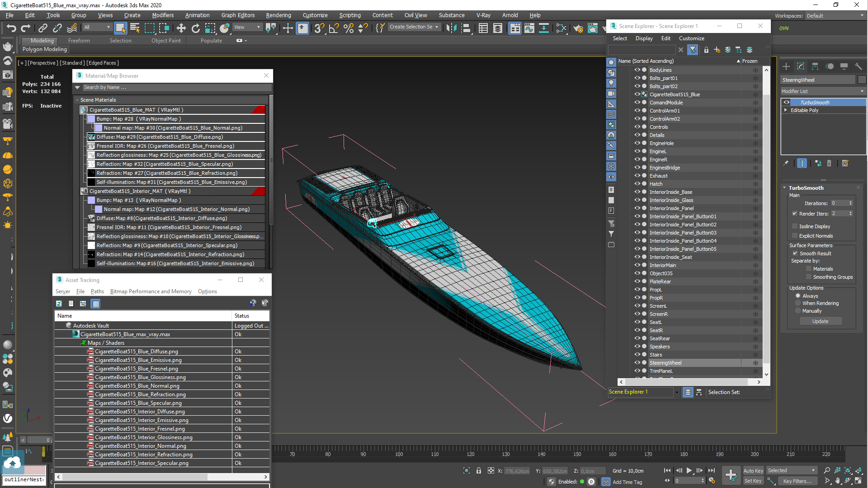Click the Play Animation button
Screen dimensions: 868x488
pyautogui.click(x=689, y=470)
